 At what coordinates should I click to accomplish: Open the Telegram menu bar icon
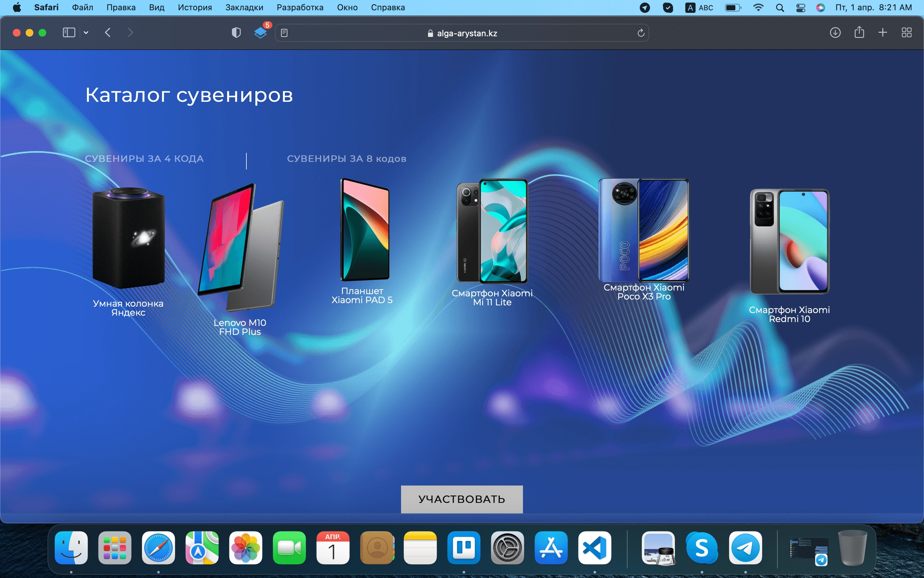click(x=645, y=8)
